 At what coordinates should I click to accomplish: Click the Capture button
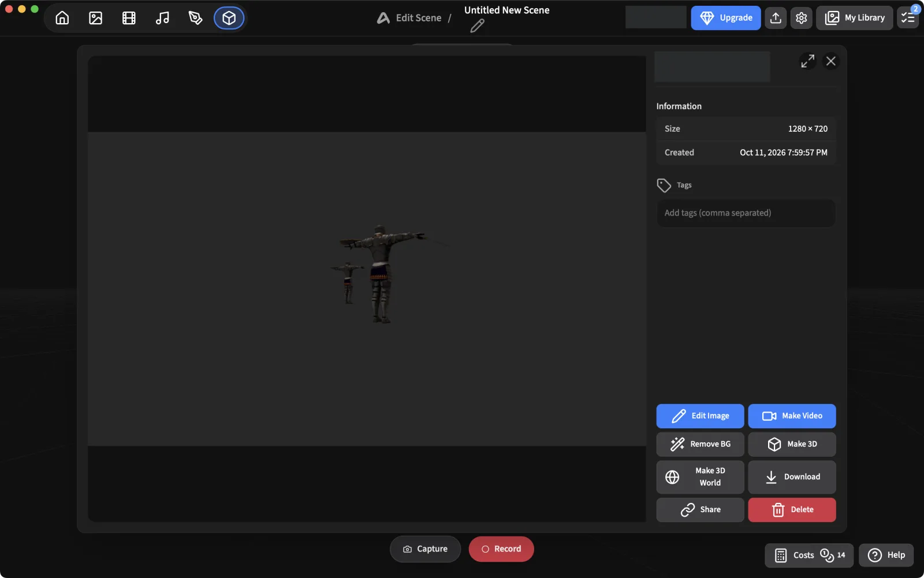coord(425,549)
